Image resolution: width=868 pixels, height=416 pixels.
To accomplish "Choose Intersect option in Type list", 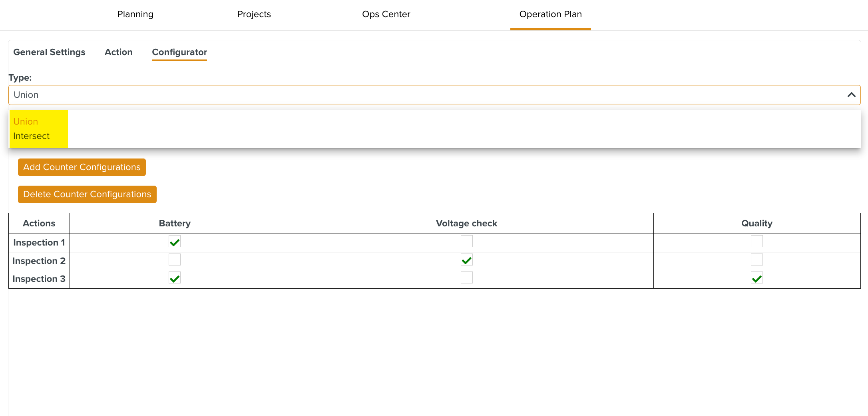I will [31, 136].
